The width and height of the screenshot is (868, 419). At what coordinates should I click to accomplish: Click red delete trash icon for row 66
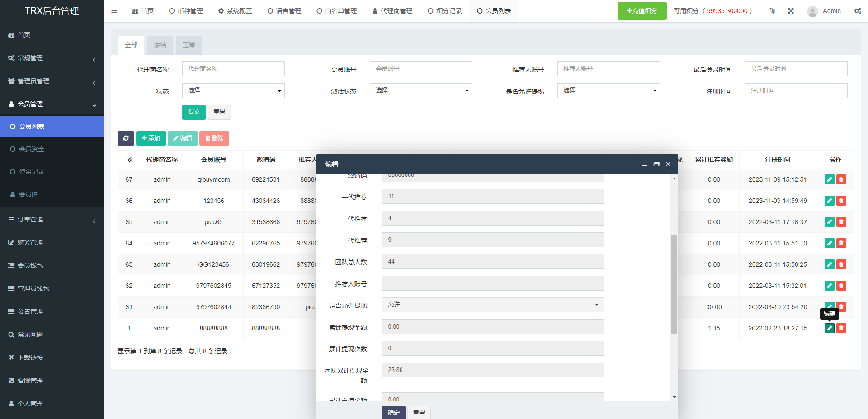pyautogui.click(x=841, y=201)
